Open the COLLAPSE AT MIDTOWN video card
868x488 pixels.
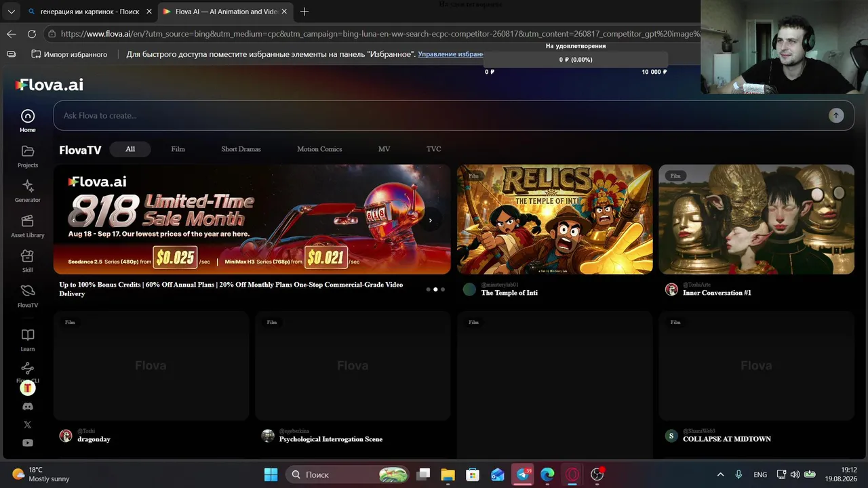click(756, 366)
